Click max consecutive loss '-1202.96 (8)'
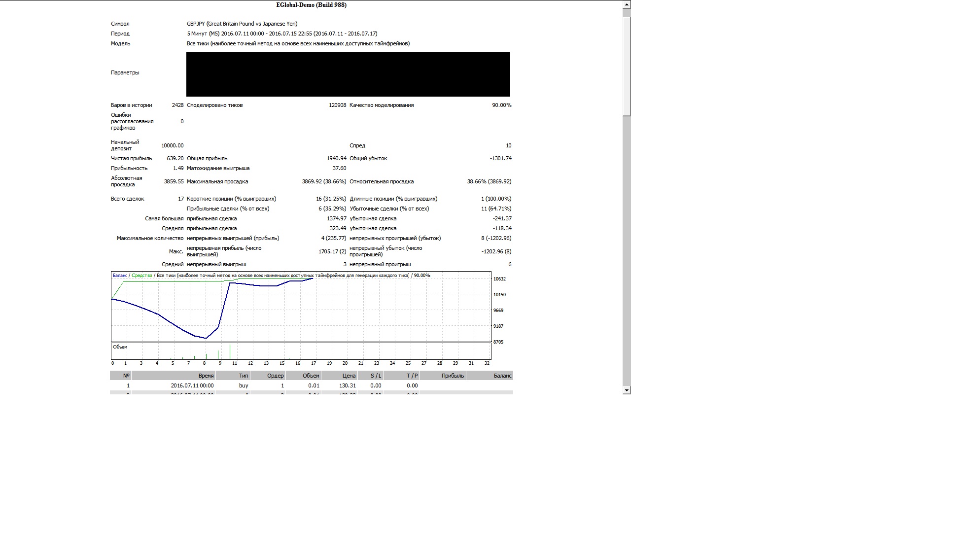This screenshot has height=558, width=980. coord(496,251)
